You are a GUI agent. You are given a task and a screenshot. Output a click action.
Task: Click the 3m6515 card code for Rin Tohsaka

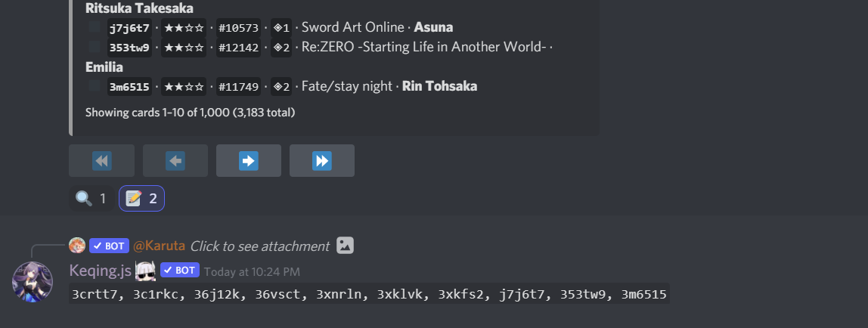pos(129,87)
